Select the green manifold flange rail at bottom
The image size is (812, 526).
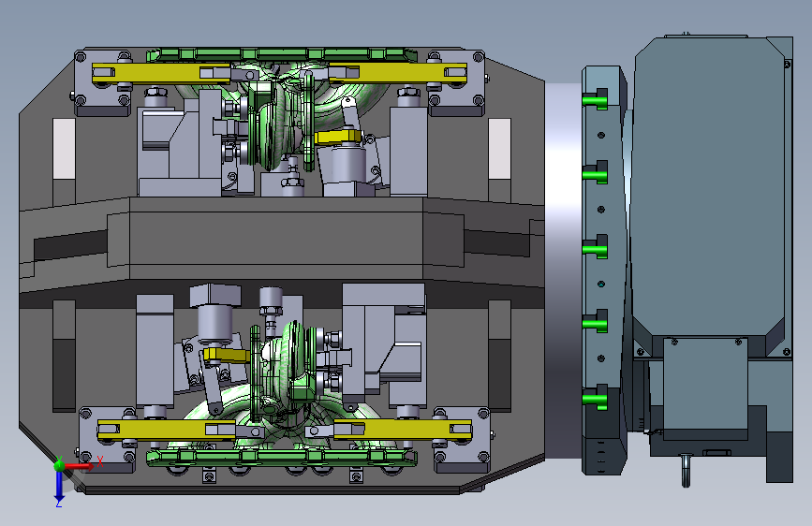(282, 458)
